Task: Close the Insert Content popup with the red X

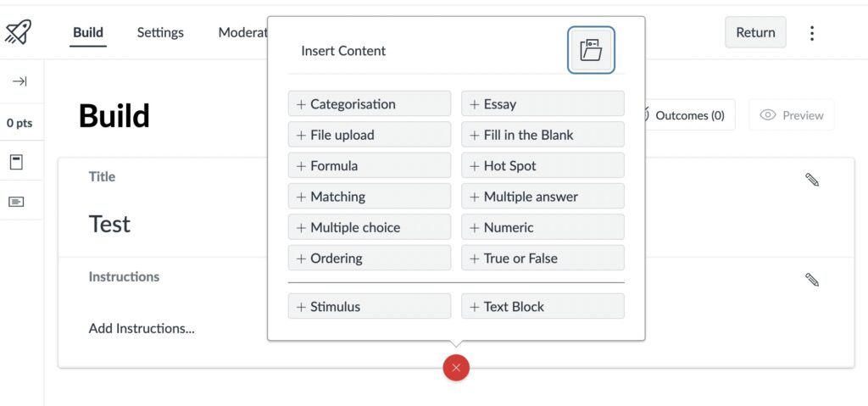Action: (456, 367)
